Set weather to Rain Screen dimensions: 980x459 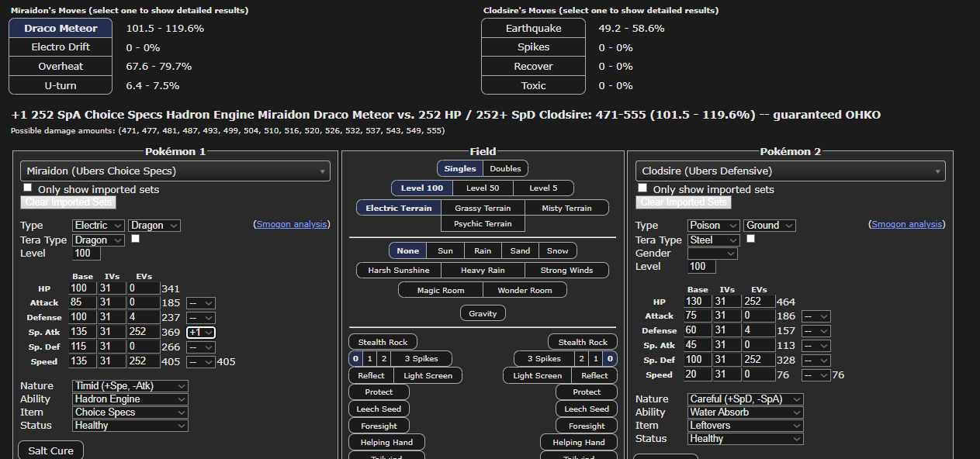(483, 250)
